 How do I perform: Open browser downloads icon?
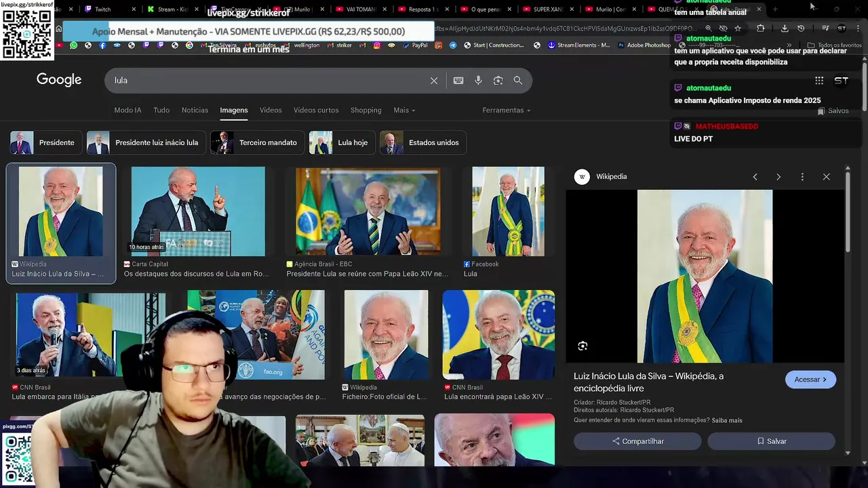point(785,28)
